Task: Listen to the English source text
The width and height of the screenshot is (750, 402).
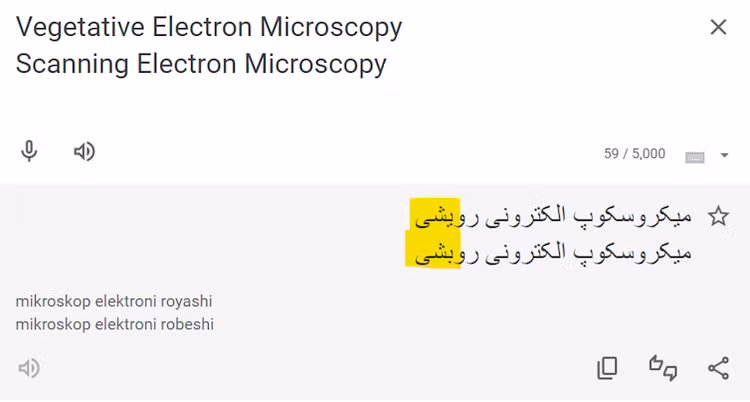Action: click(85, 152)
